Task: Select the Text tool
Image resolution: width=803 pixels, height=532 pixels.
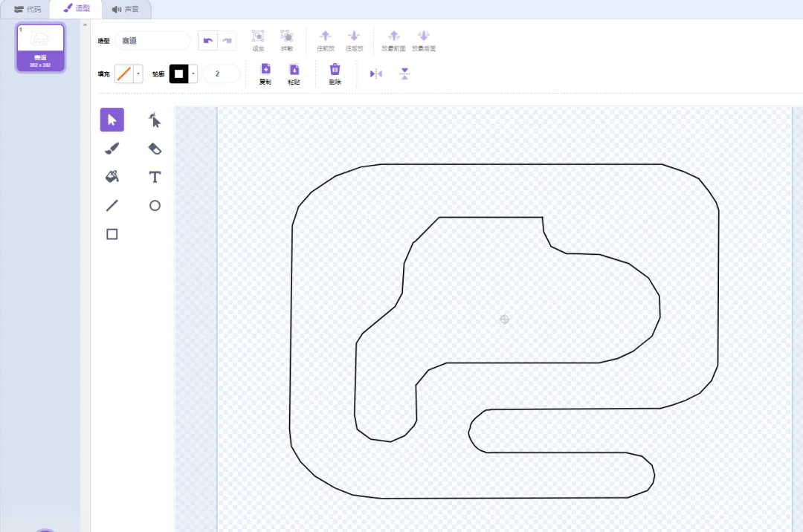Action: [x=155, y=177]
